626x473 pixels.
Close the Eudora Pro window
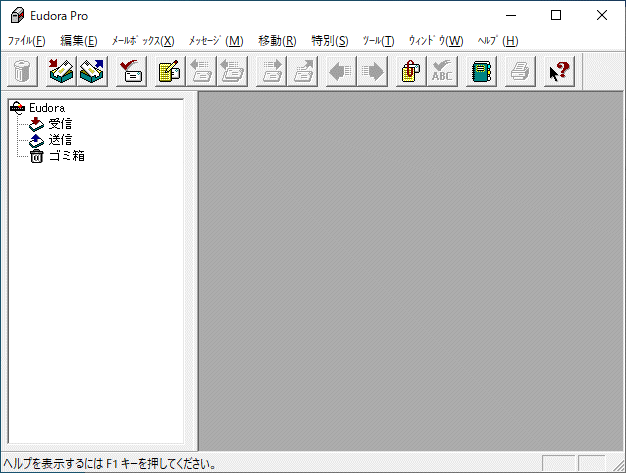602,16
